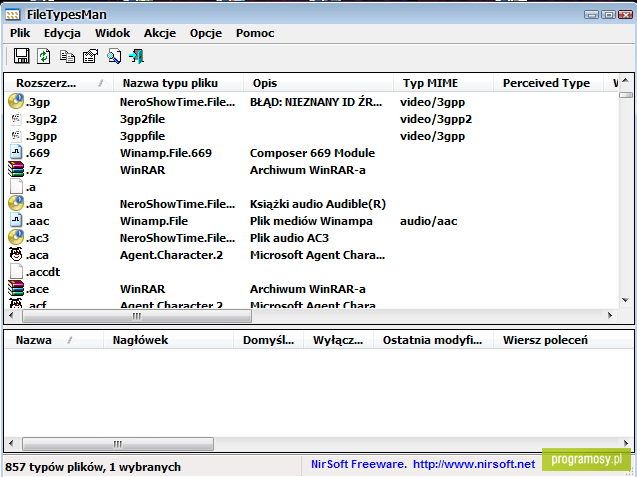
Task: Click the 'Plik audio AC3' description
Action: point(289,238)
